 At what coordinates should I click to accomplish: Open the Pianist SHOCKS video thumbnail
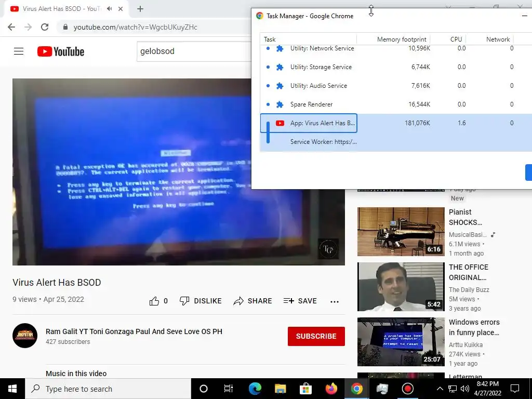[401, 232]
